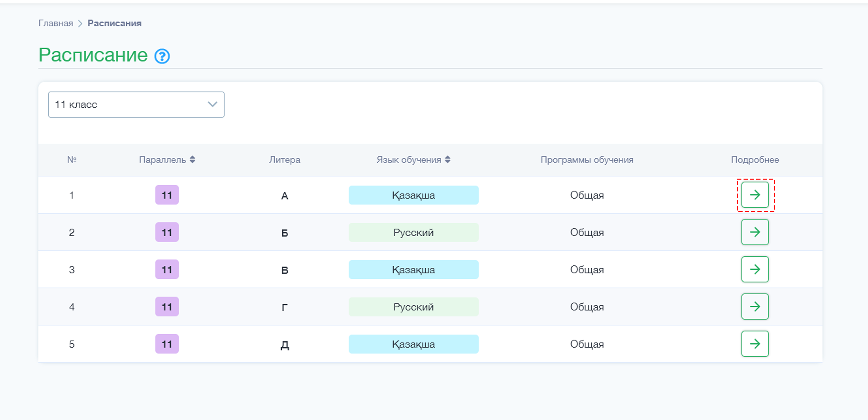This screenshot has height=420, width=868.
Task: Select the purple 11 badge in row 3
Action: [167, 269]
